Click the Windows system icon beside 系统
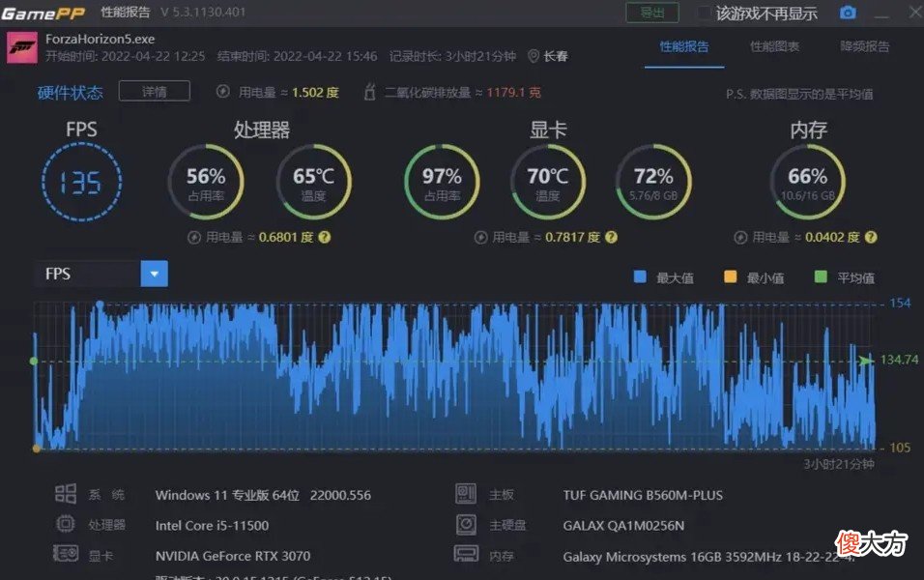Screen dimensions: 924x580 pyautogui.click(x=66, y=494)
